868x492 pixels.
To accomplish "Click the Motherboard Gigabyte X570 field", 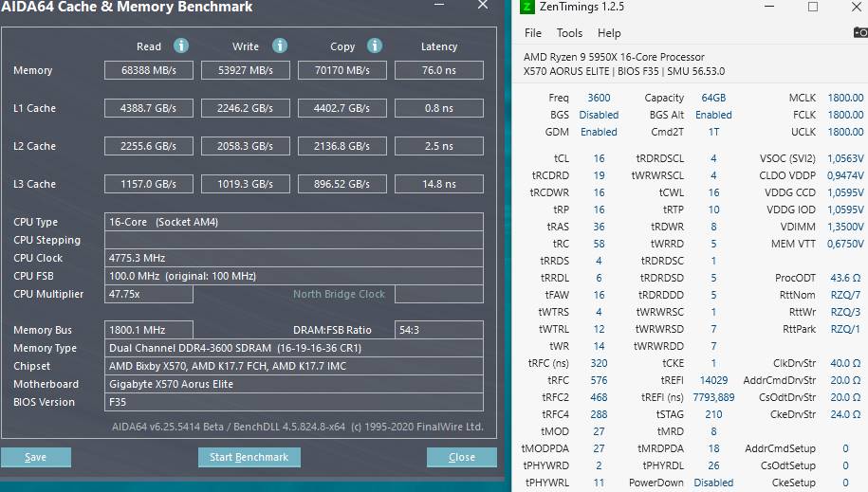I will click(294, 384).
